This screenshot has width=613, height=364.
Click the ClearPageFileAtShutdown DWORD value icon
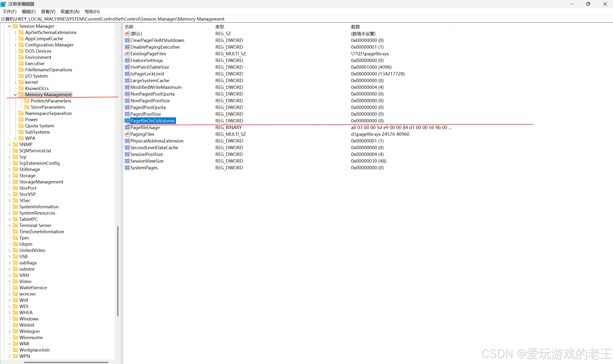[x=127, y=40]
